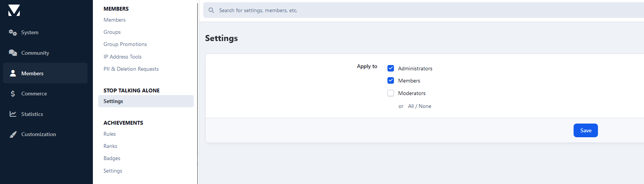Go to IP Address Tools

[122, 57]
